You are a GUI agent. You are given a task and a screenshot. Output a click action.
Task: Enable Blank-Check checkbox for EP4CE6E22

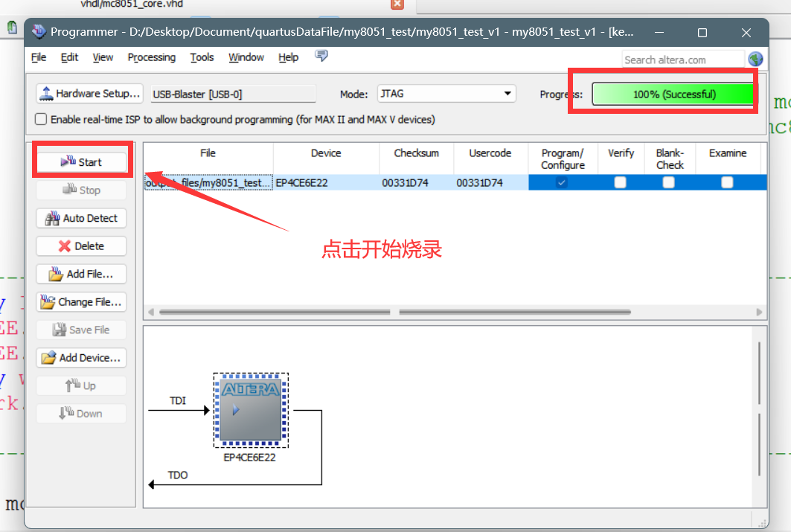(668, 182)
